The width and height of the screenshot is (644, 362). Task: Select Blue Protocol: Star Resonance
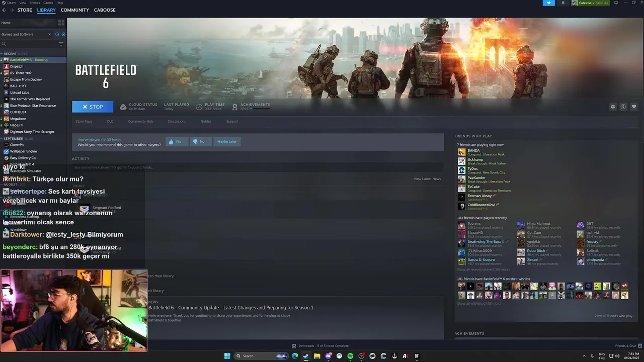click(33, 106)
